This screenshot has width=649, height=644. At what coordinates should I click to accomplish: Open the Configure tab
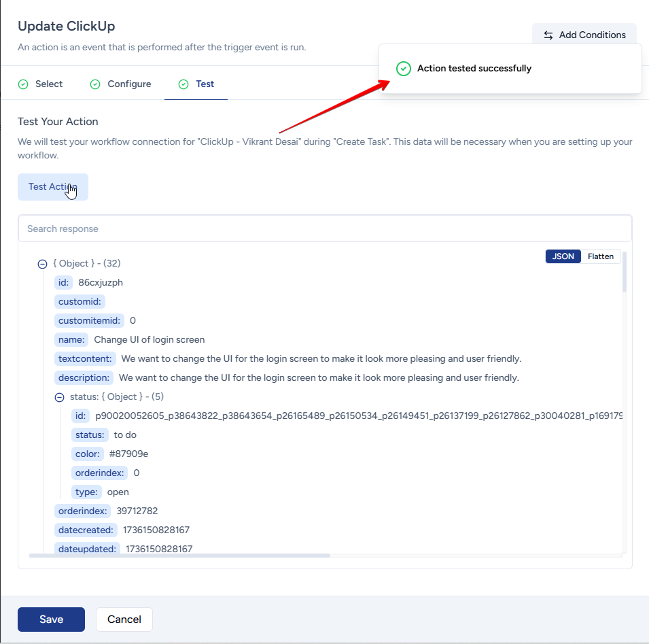pyautogui.click(x=129, y=84)
